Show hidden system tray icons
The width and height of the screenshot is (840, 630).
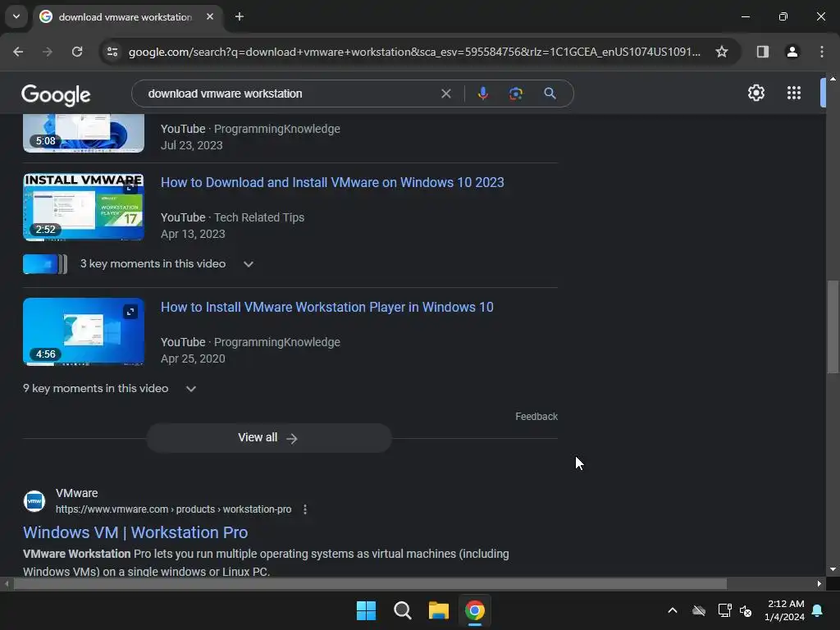[x=673, y=610]
